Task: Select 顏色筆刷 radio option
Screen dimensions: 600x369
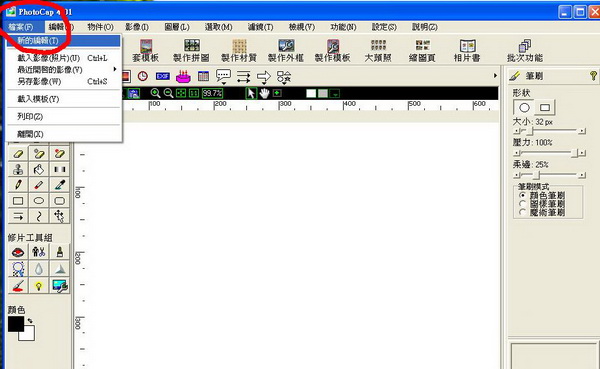Action: coord(523,196)
